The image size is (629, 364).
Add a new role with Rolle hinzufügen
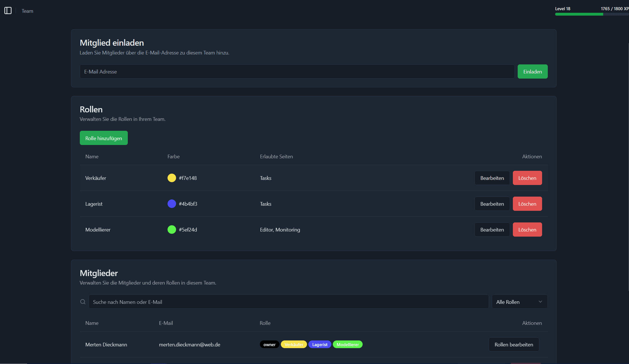click(x=104, y=138)
